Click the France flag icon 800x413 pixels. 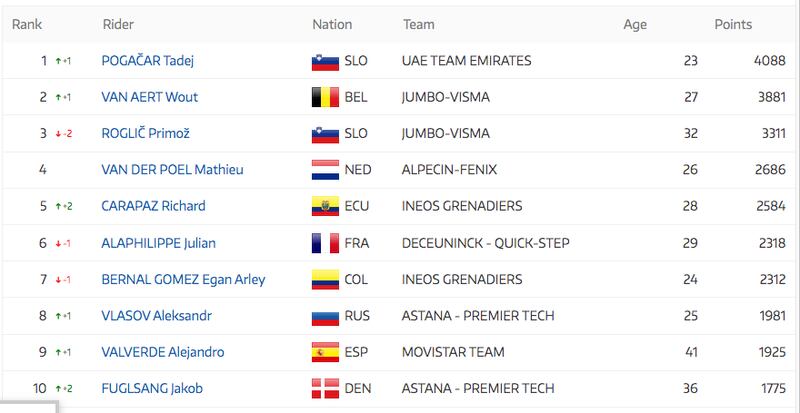(x=326, y=243)
